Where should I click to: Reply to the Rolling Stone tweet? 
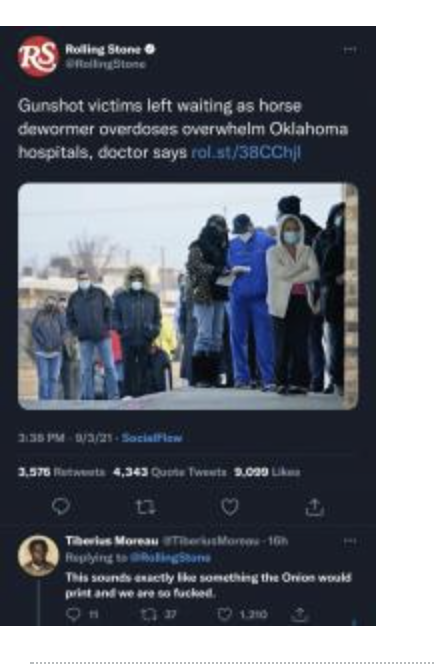click(x=61, y=507)
